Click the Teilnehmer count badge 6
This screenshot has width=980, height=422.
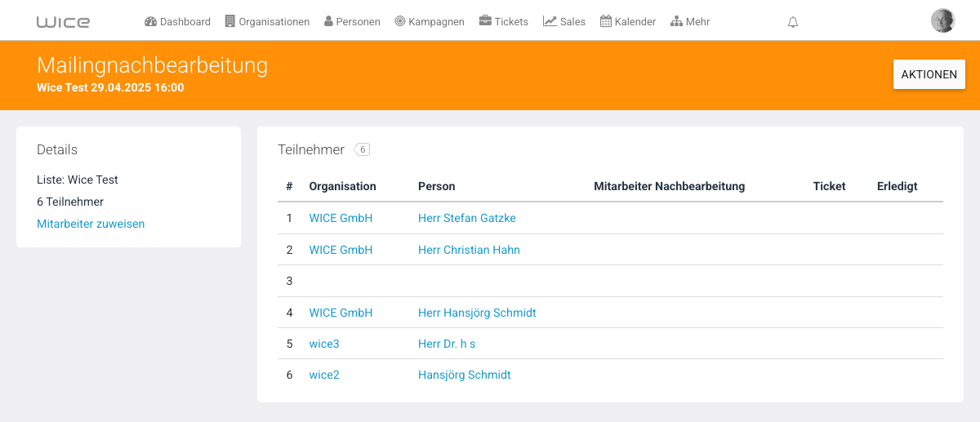tap(363, 149)
